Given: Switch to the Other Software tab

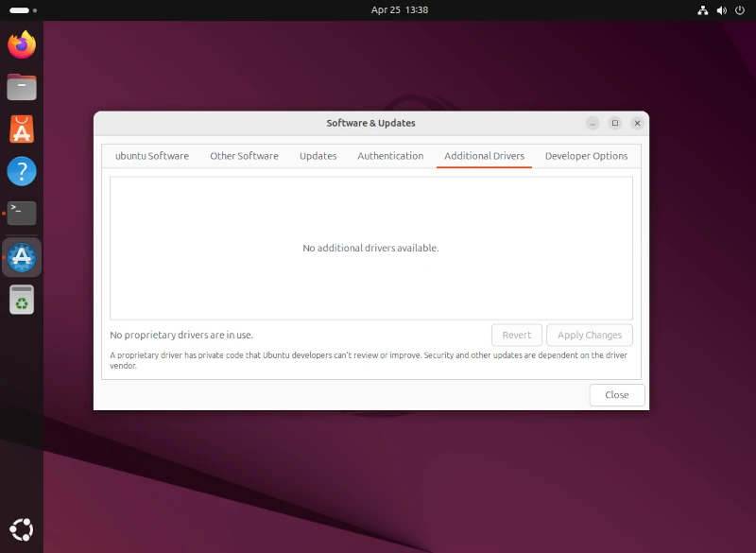Looking at the screenshot, I should 244,156.
